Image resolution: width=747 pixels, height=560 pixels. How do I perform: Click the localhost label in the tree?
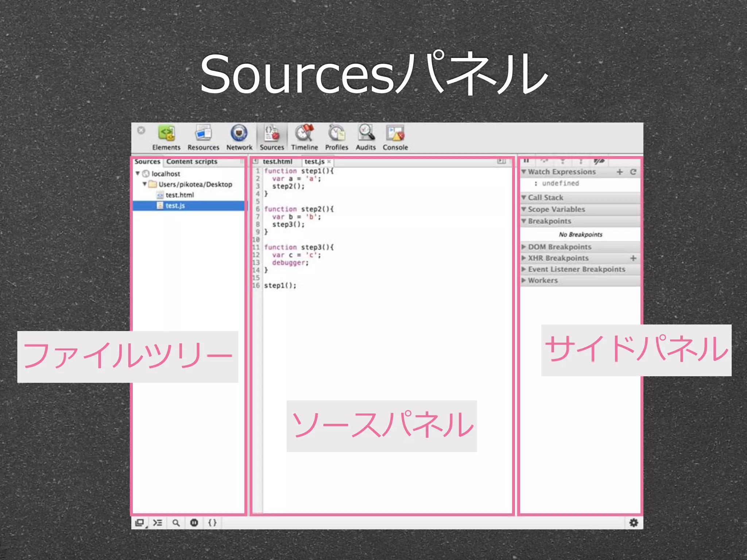166,174
